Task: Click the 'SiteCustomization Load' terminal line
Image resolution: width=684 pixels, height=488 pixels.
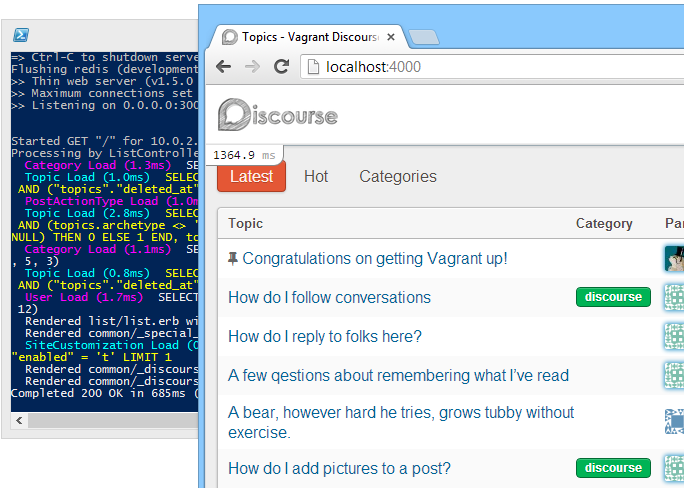Action: pyautogui.click(x=111, y=345)
